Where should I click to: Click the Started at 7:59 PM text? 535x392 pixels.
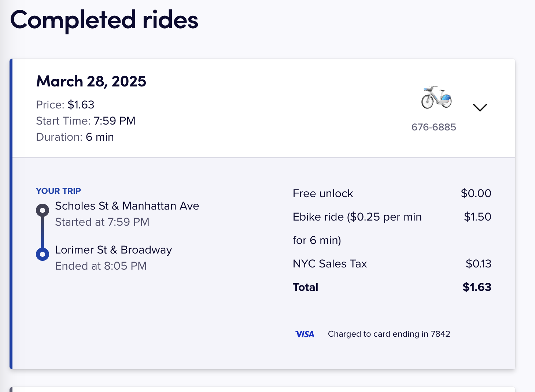coord(102,222)
